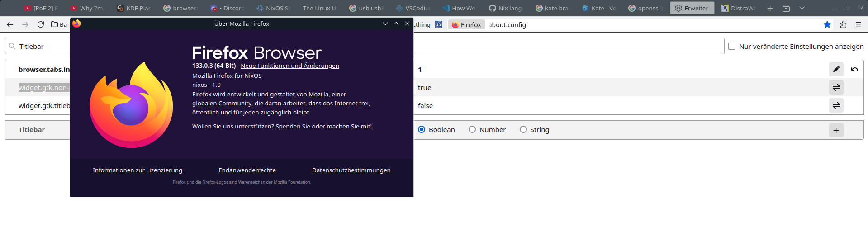The image size is (868, 246).
Task: Click the browser.tabs.in preference name
Action: (x=44, y=69)
